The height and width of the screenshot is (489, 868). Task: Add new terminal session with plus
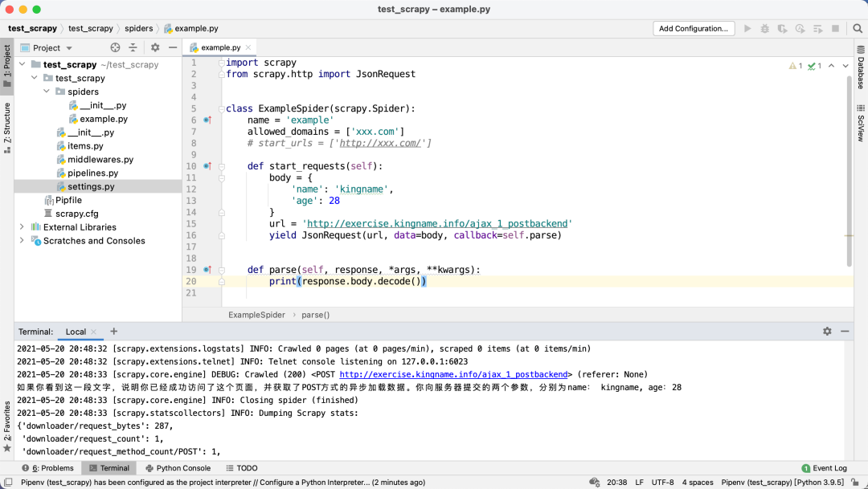click(113, 332)
